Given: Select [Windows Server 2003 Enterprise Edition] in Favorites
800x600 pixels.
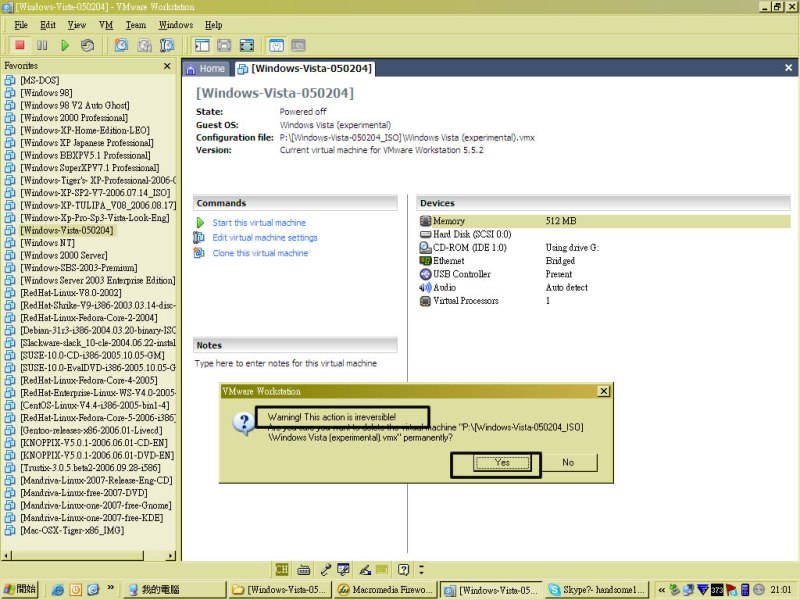Looking at the screenshot, I should (97, 280).
